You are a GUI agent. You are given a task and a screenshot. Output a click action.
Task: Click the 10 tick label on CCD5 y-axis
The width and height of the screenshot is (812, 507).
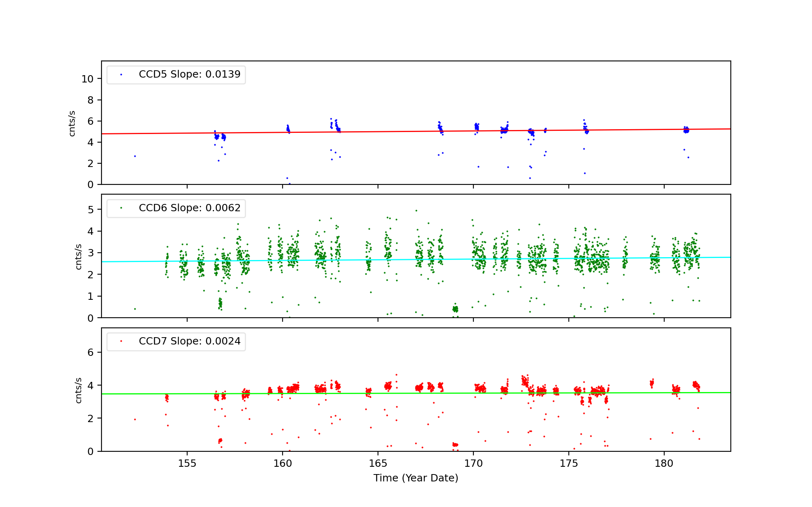tap(87, 79)
